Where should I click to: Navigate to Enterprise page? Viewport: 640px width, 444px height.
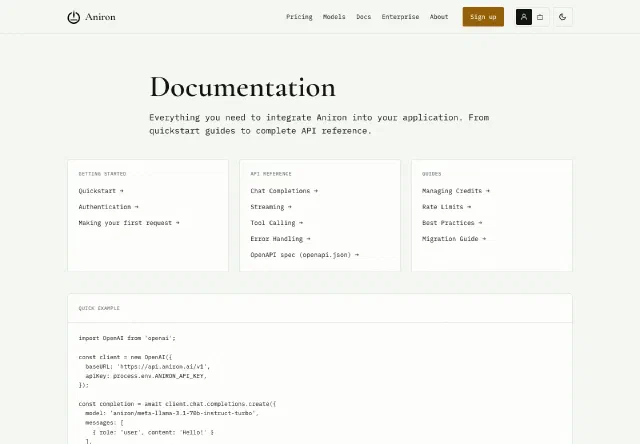coord(400,17)
